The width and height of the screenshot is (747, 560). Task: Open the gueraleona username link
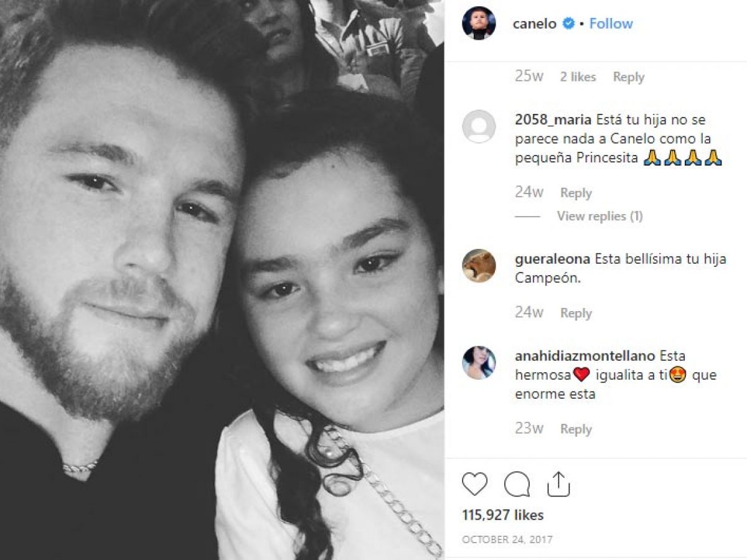(553, 259)
